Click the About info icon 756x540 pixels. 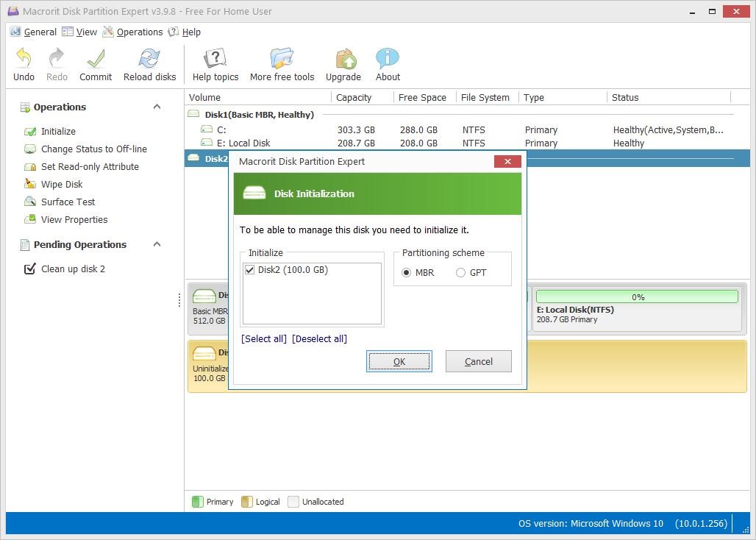pyautogui.click(x=388, y=58)
